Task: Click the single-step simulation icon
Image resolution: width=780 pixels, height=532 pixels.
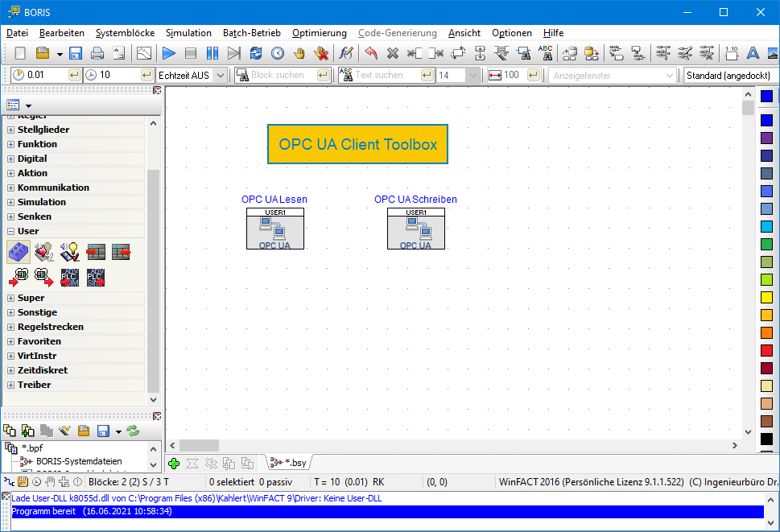Action: tap(233, 52)
